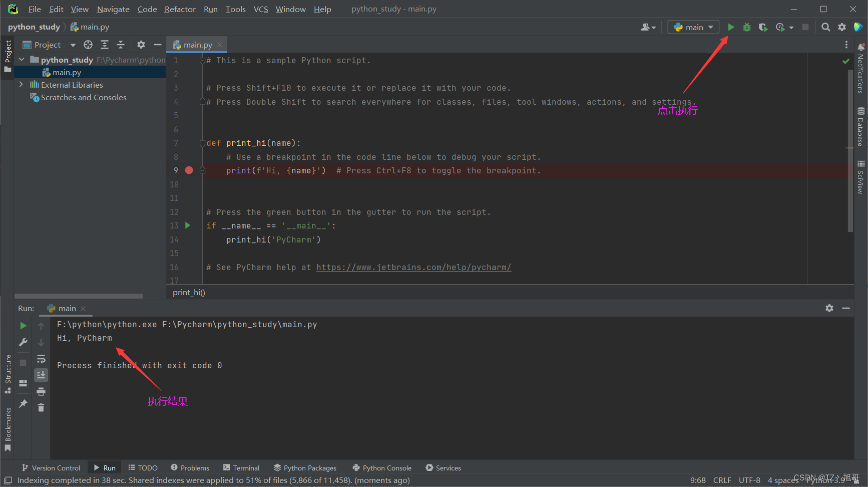Open Python Console tool window
This screenshot has height=487, width=868.
[382, 467]
